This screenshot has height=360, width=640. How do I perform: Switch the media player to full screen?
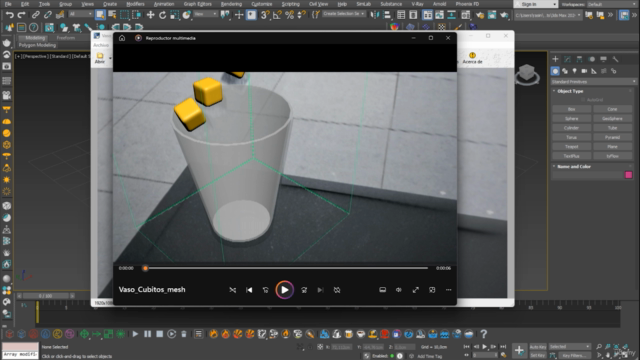click(x=416, y=290)
